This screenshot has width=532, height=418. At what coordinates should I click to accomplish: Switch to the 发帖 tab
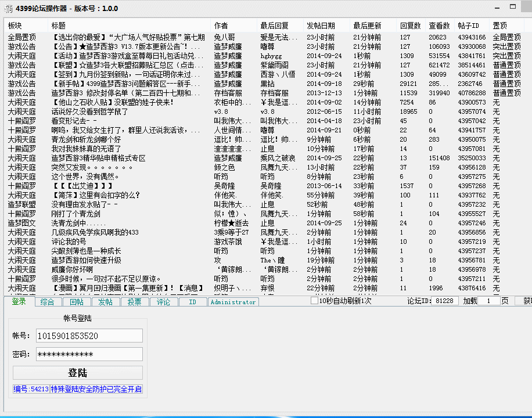(x=106, y=302)
